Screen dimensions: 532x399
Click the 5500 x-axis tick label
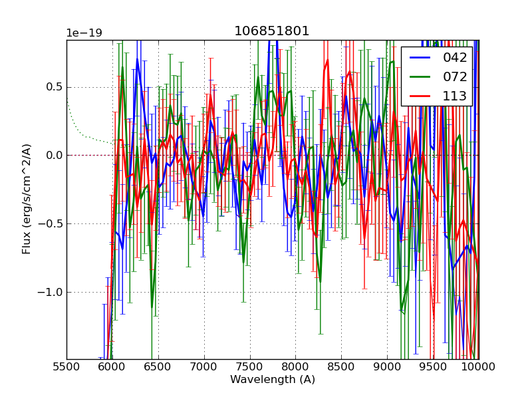(x=66, y=366)
